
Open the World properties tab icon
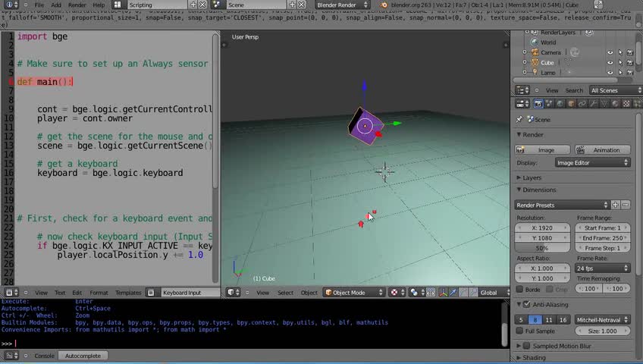[x=560, y=104]
